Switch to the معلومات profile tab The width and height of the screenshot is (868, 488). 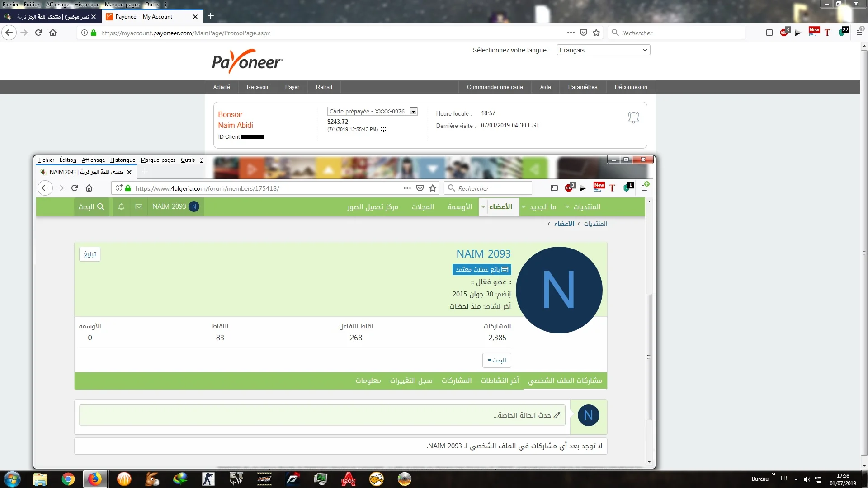tap(368, 380)
